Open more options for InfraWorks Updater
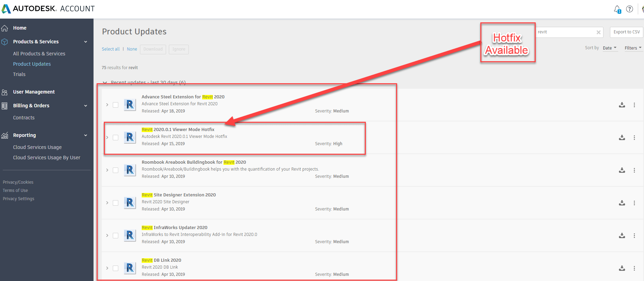This screenshot has width=644, height=281. (634, 236)
